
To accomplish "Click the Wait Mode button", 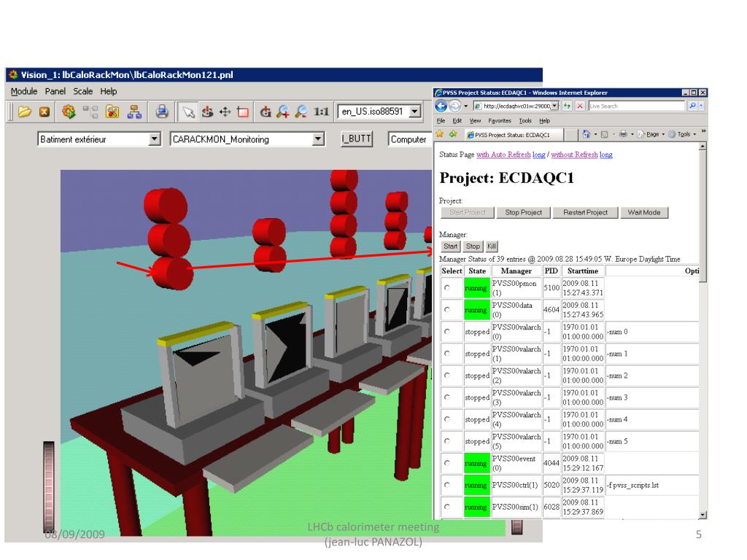I will tap(644, 212).
